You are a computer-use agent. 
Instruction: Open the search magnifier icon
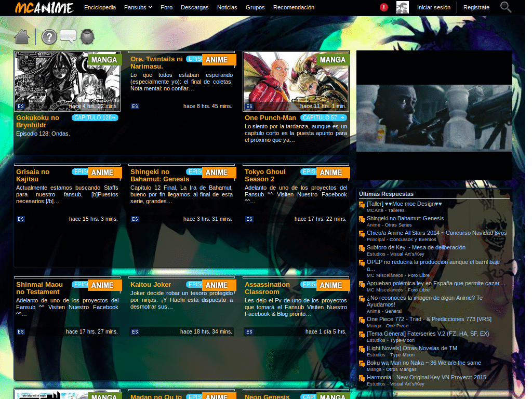[506, 7]
